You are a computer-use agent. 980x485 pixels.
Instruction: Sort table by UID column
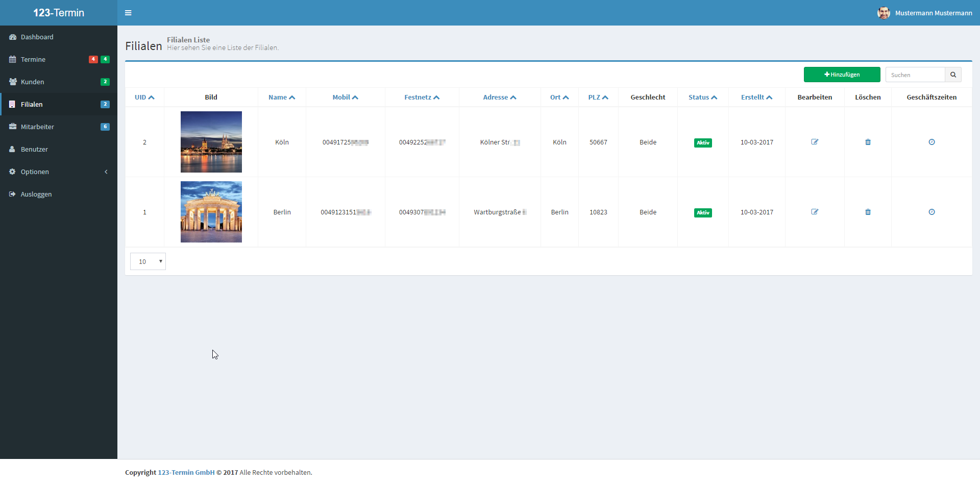pos(144,98)
